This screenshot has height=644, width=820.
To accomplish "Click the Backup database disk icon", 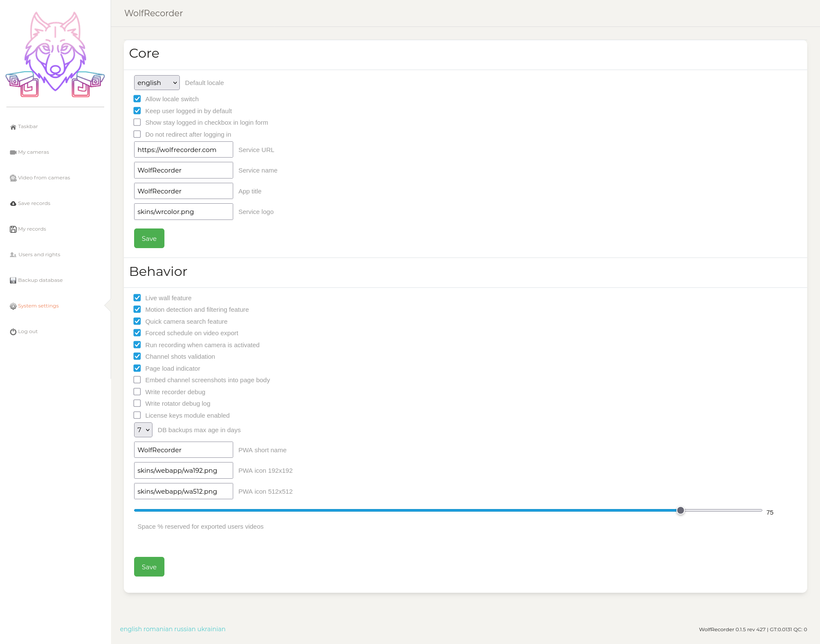I will click(x=13, y=281).
